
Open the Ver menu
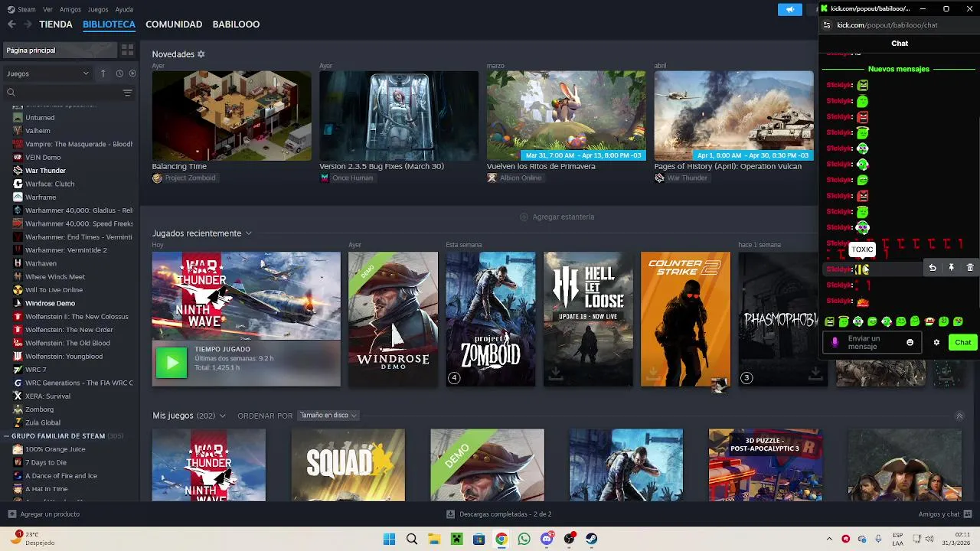coord(47,9)
